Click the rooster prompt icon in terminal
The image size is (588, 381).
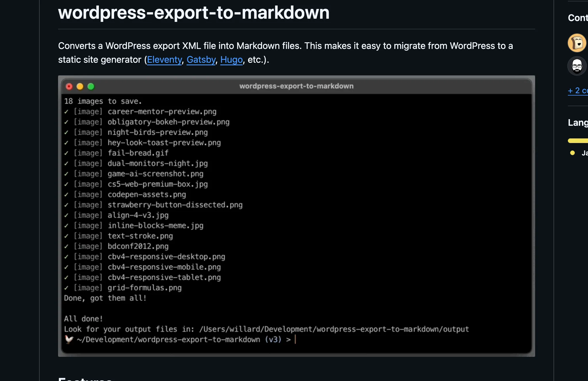69,339
